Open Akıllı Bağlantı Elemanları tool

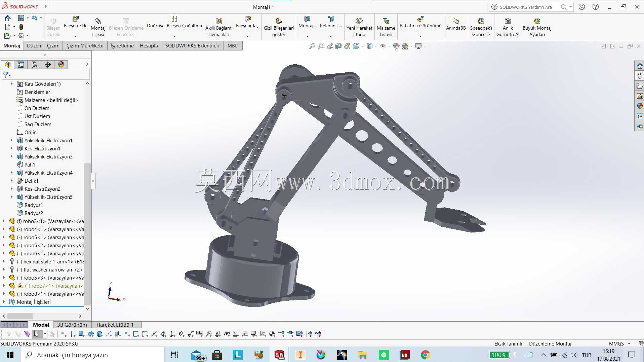[219, 27]
